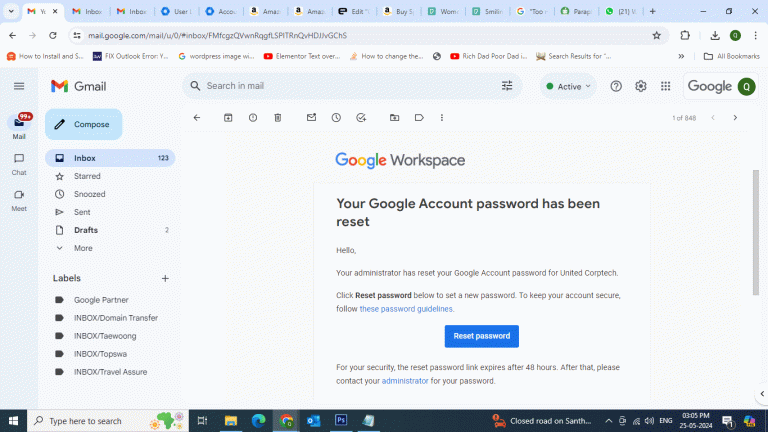Select the Drafts folder
Image resolution: width=768 pixels, height=432 pixels.
click(86, 230)
